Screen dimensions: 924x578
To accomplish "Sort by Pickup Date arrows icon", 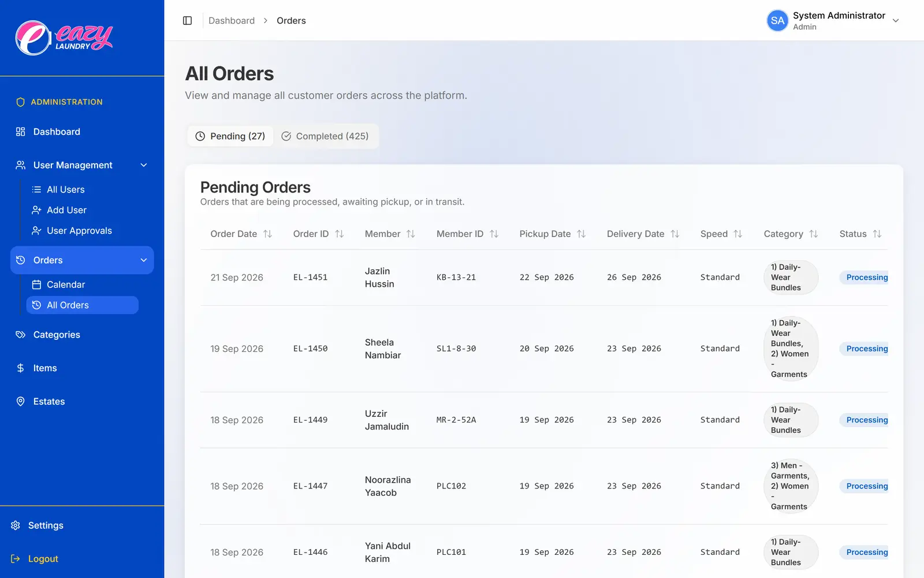I will pyautogui.click(x=581, y=234).
